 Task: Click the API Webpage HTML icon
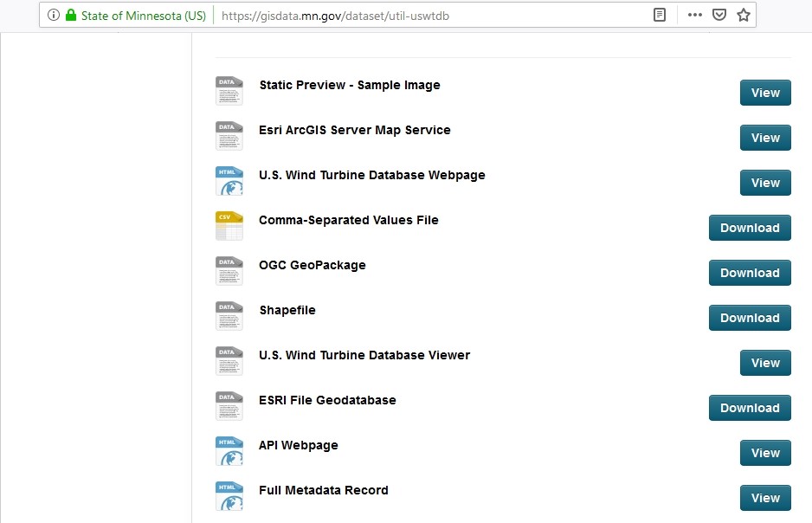tap(229, 451)
